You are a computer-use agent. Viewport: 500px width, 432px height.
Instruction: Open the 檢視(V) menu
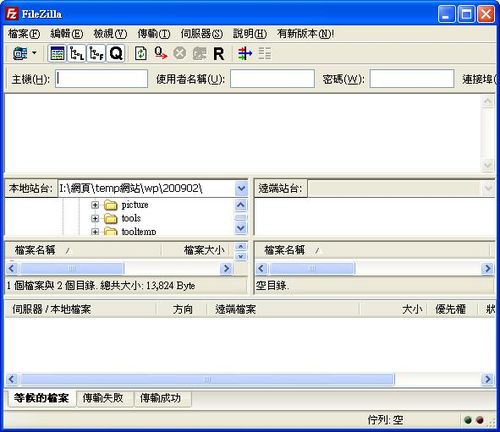pyautogui.click(x=110, y=34)
